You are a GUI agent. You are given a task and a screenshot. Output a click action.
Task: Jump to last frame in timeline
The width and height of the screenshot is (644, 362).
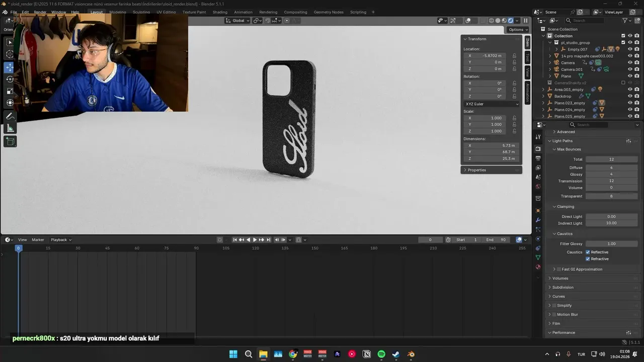tap(269, 240)
